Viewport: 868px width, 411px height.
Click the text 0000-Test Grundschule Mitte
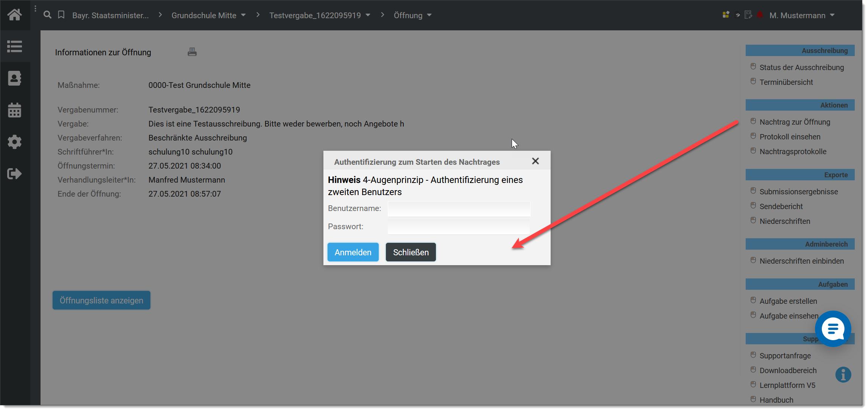click(200, 85)
